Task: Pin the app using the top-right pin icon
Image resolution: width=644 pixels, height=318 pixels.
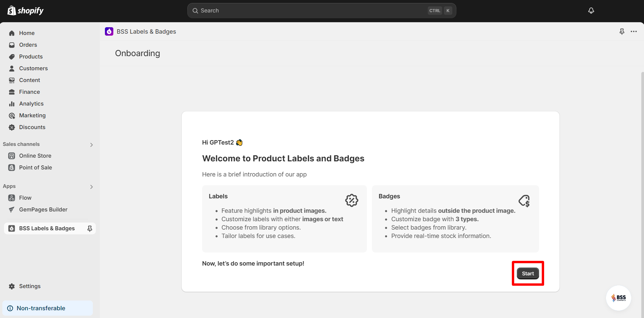Action: tap(621, 31)
